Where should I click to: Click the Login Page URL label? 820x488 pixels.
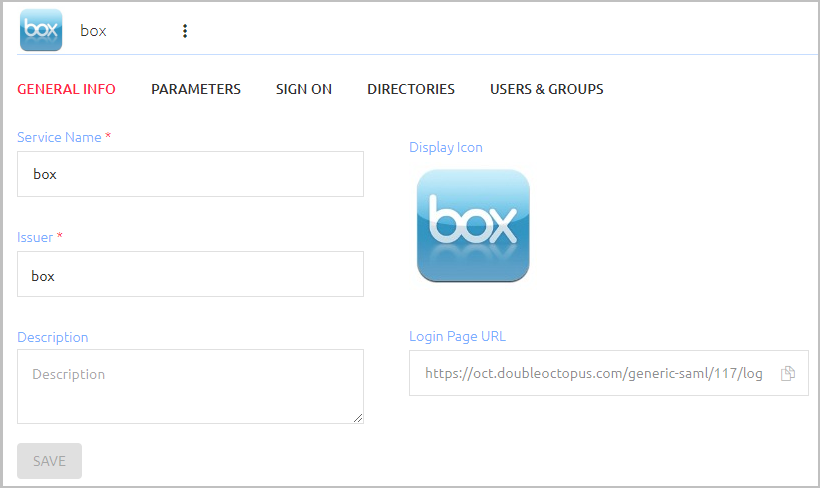point(457,336)
